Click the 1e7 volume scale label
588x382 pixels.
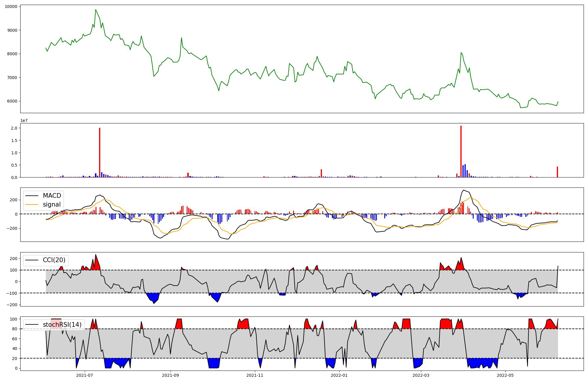(24, 120)
